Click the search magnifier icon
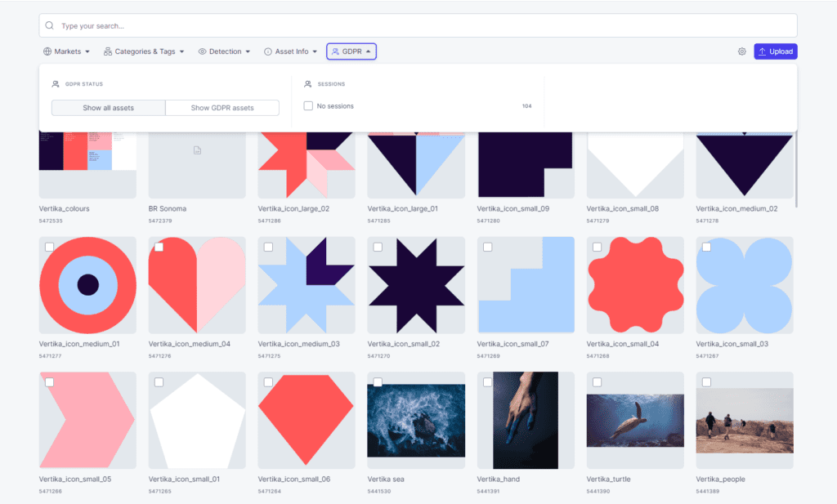Viewport: 837px width, 504px height. (49, 25)
